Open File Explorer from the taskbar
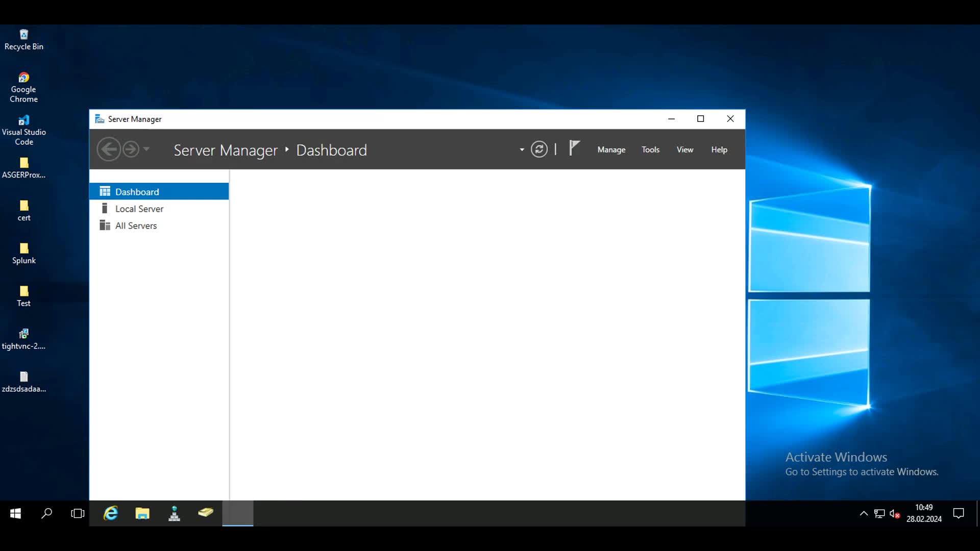Viewport: 980px width, 551px height. [x=142, y=513]
